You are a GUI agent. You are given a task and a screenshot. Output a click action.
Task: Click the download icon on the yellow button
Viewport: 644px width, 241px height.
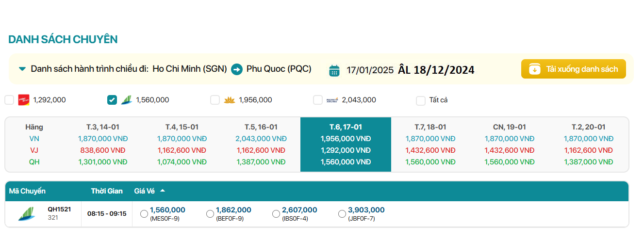tap(534, 69)
